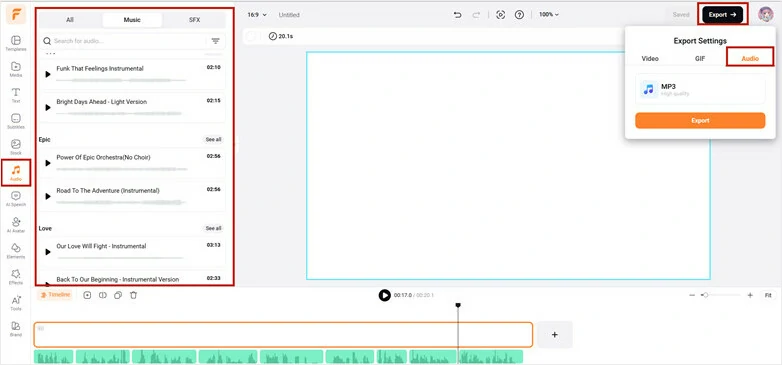This screenshot has height=365, width=782.
Task: Click the Road To The Adventure title
Action: pos(108,190)
